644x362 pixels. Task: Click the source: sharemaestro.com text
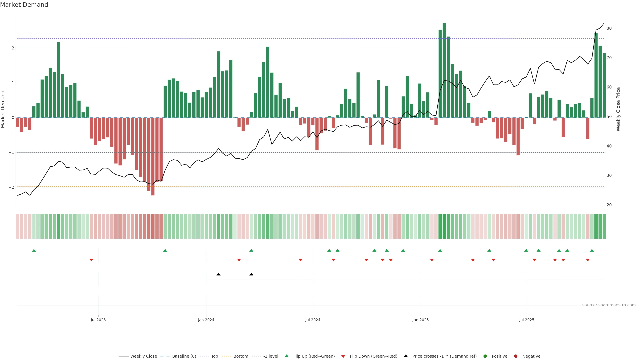coord(609,305)
